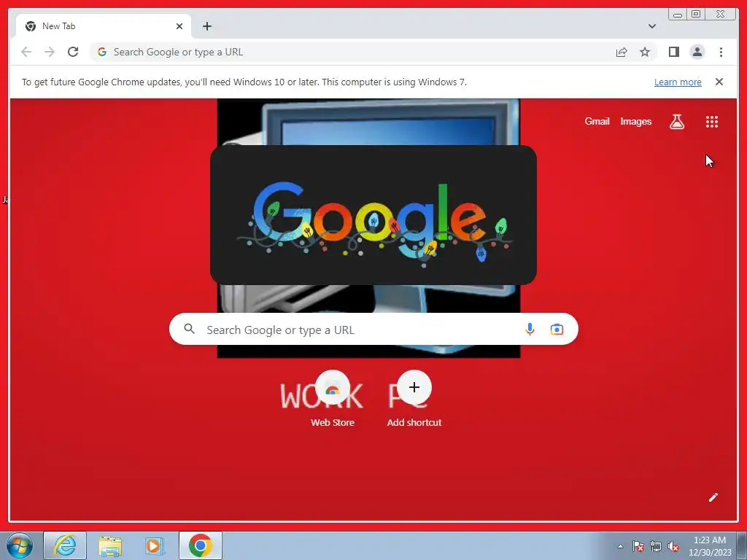Viewport: 747px width, 560px height.
Task: Open the Chrome profile avatar
Action: 697,52
